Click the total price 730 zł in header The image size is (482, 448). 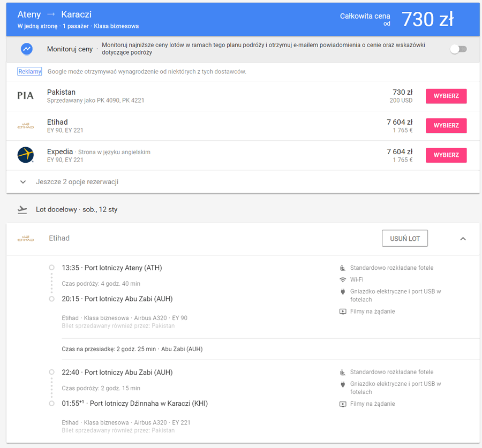427,19
